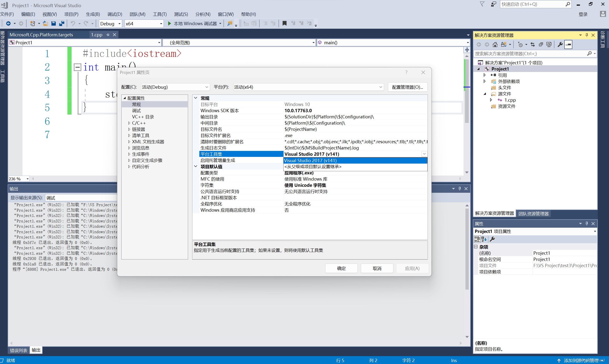
Task: Click the wrench Properties icon in Solution Explorer
Action: pyautogui.click(x=560, y=44)
